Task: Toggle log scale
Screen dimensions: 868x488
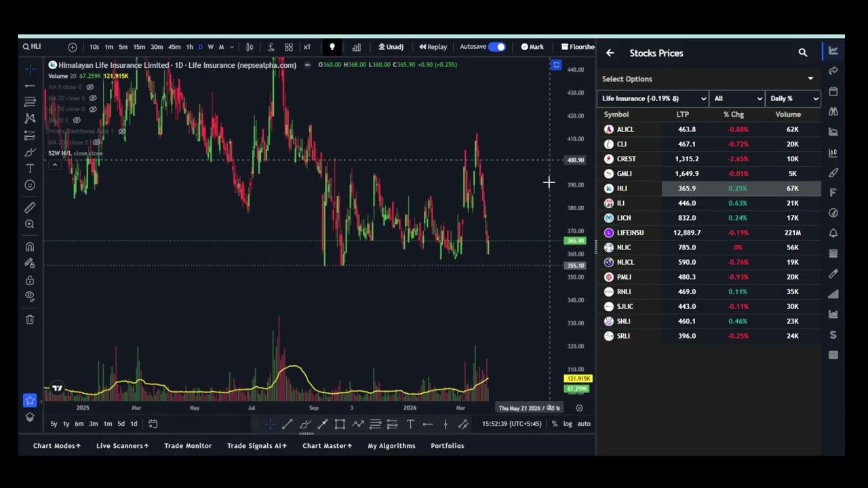Action: (x=568, y=424)
